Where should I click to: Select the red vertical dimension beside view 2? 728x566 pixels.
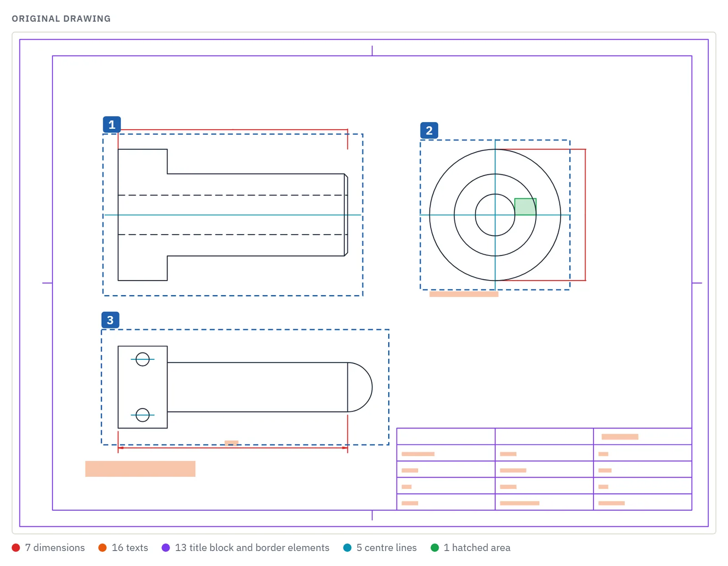[585, 214]
